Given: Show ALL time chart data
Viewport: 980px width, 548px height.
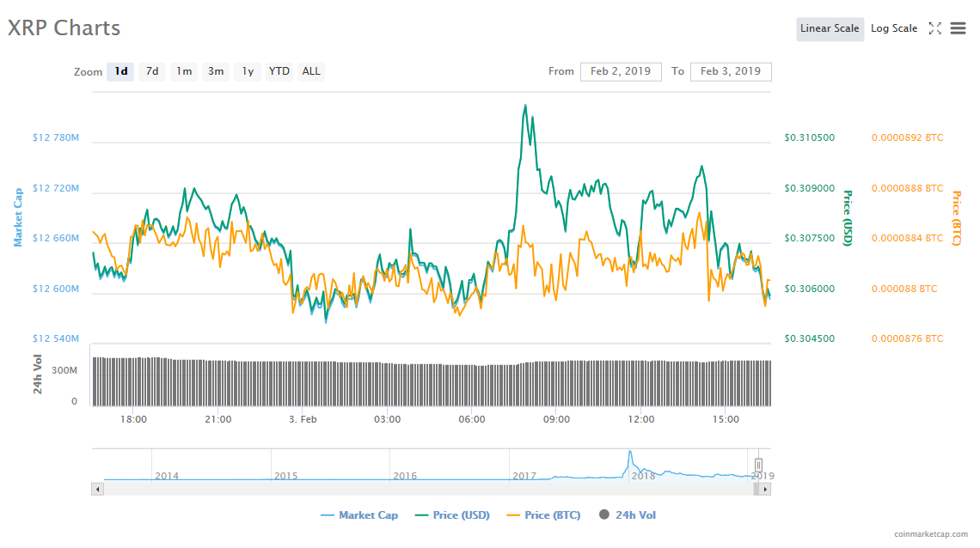Looking at the screenshot, I should [x=311, y=71].
